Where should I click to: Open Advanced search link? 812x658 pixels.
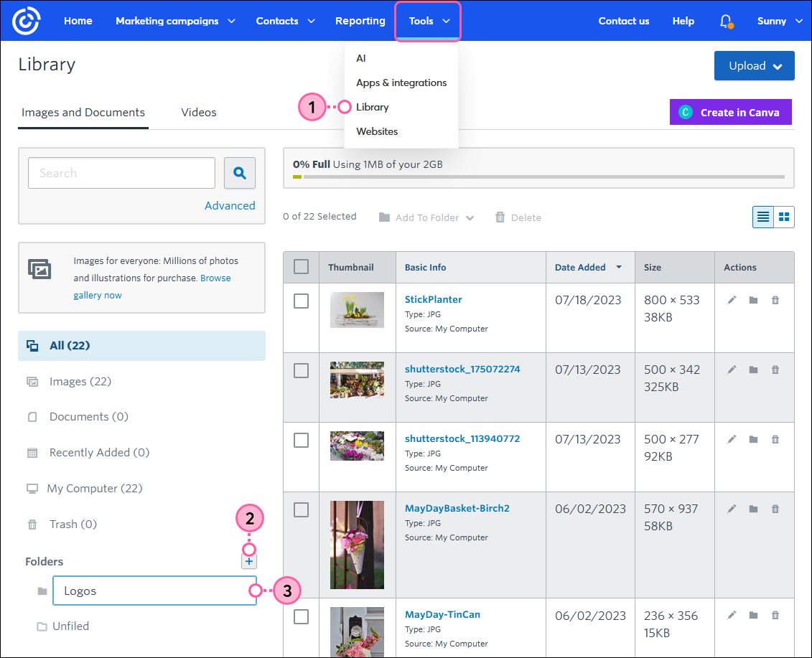tap(230, 205)
